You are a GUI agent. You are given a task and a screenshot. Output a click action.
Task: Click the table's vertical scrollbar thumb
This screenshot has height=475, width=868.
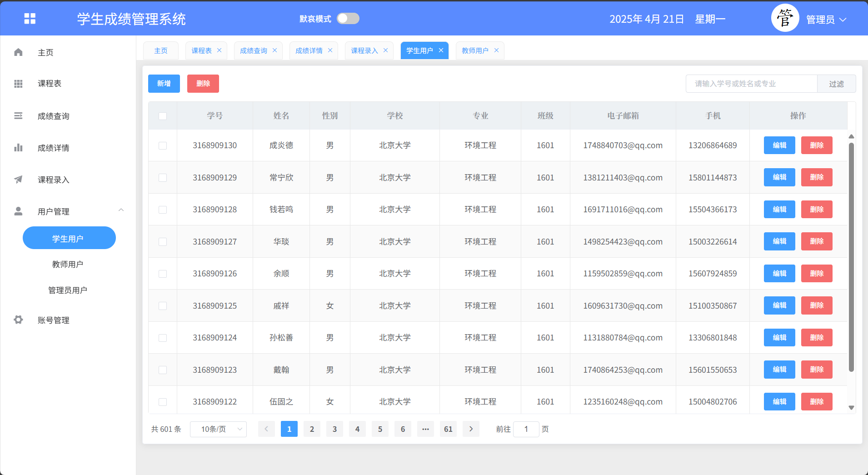pos(851,257)
